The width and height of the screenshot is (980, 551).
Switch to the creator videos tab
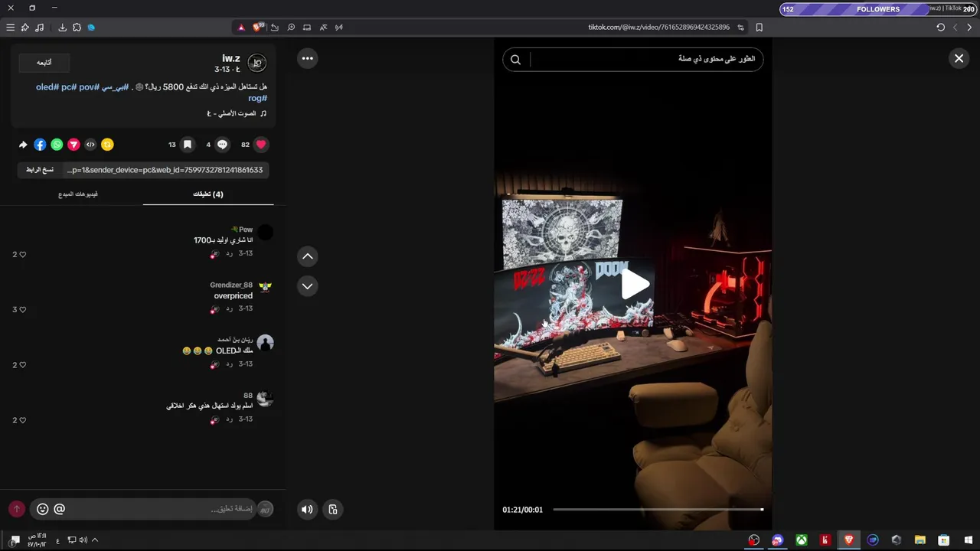coord(77,194)
